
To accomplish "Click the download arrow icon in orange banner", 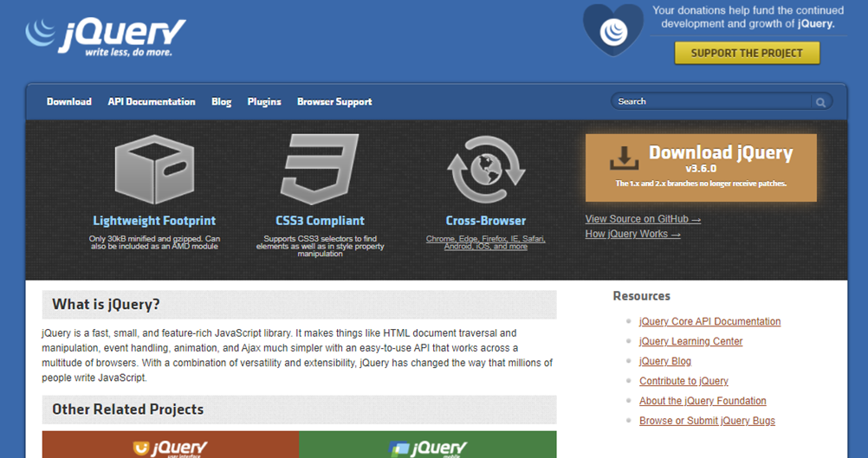I will [x=625, y=158].
